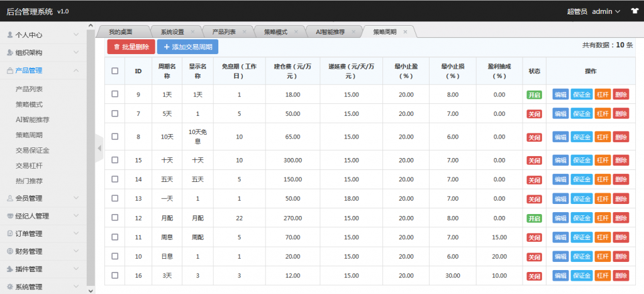Close the 策略周期 tab with its X
This screenshot has height=294, width=644.
405,32
